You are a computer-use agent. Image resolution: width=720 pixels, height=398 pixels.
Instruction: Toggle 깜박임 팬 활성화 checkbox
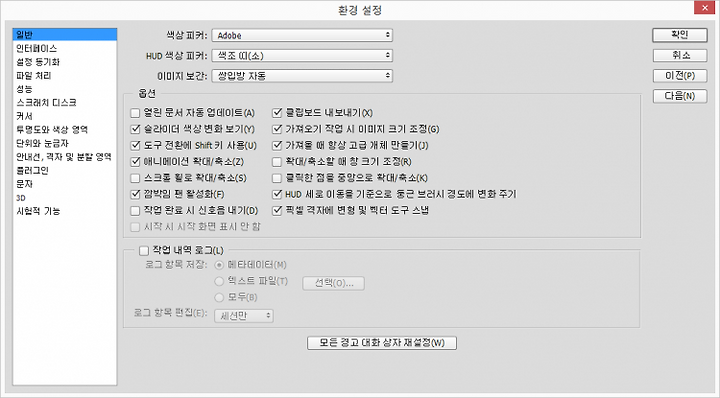coord(135,194)
